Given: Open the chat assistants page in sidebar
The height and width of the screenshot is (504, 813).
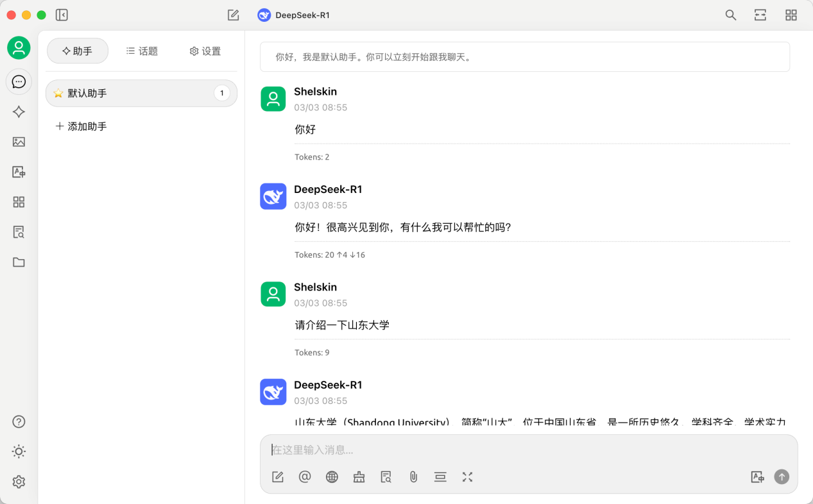Looking at the screenshot, I should [x=19, y=82].
